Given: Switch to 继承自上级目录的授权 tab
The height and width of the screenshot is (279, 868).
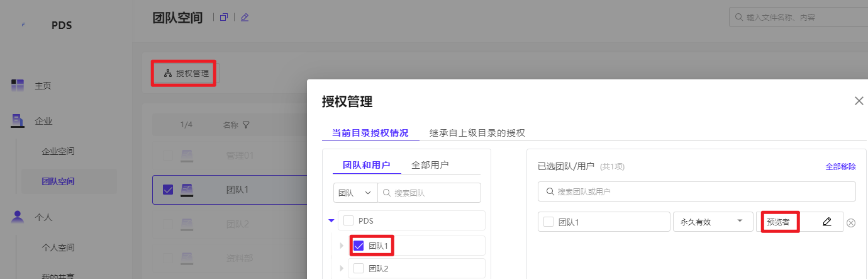Looking at the screenshot, I should (477, 133).
